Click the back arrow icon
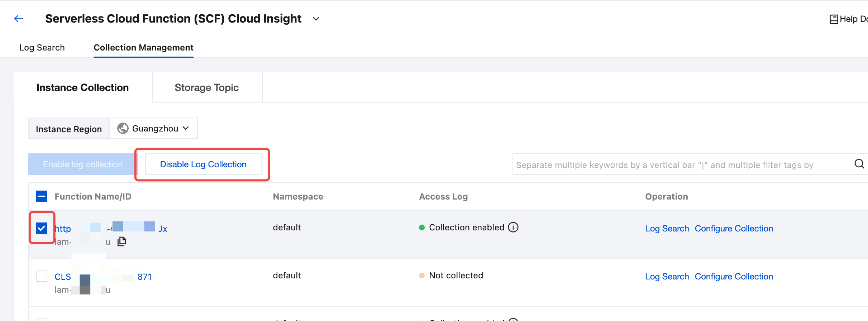Viewport: 868px width, 321px height. 19,19
